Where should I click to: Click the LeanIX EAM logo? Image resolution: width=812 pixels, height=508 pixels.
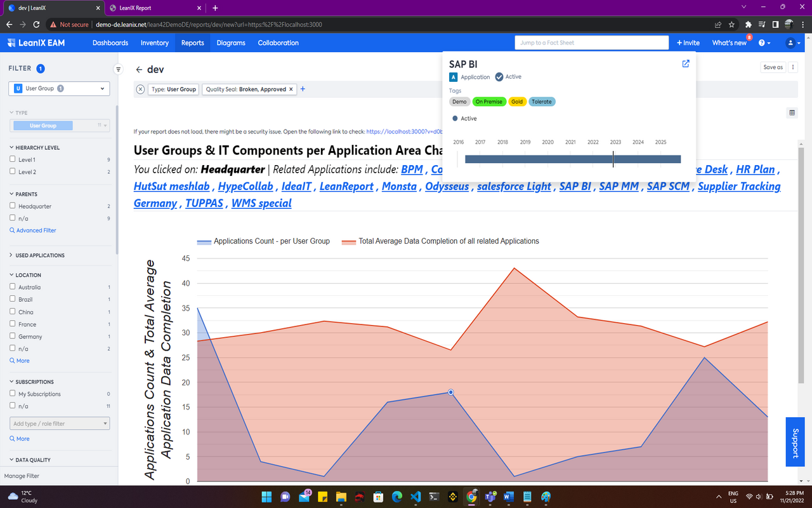[x=37, y=43]
